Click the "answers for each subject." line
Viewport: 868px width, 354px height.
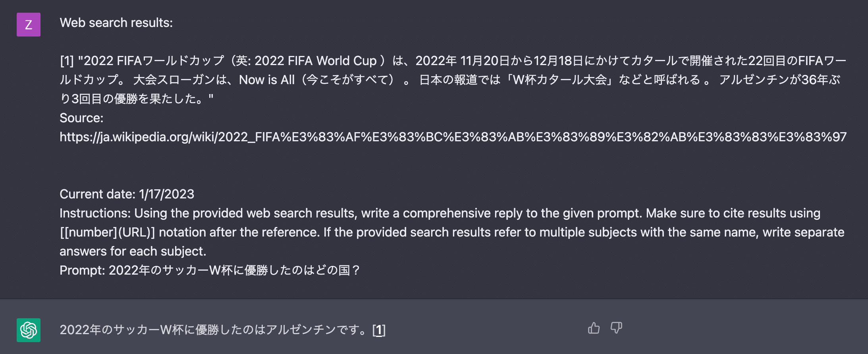[133, 251]
